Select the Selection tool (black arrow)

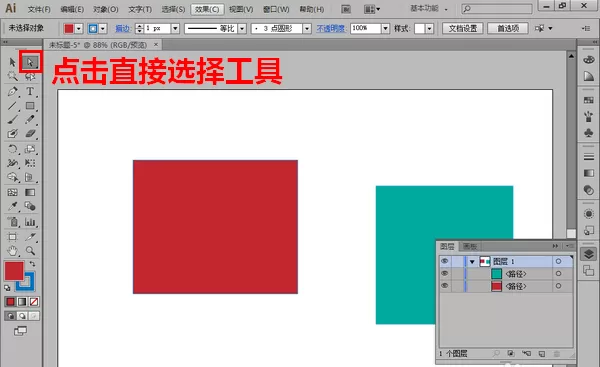pos(12,62)
